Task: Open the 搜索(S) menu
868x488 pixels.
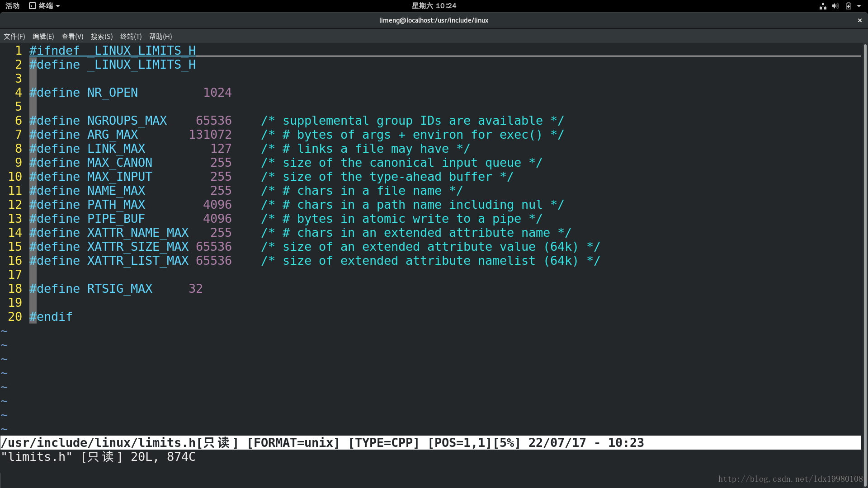Action: coord(102,37)
